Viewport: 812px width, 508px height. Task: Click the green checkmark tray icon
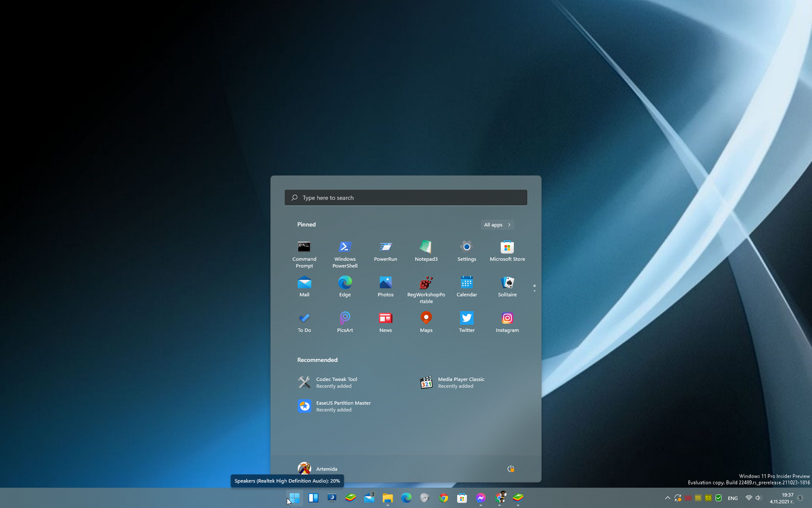(719, 498)
